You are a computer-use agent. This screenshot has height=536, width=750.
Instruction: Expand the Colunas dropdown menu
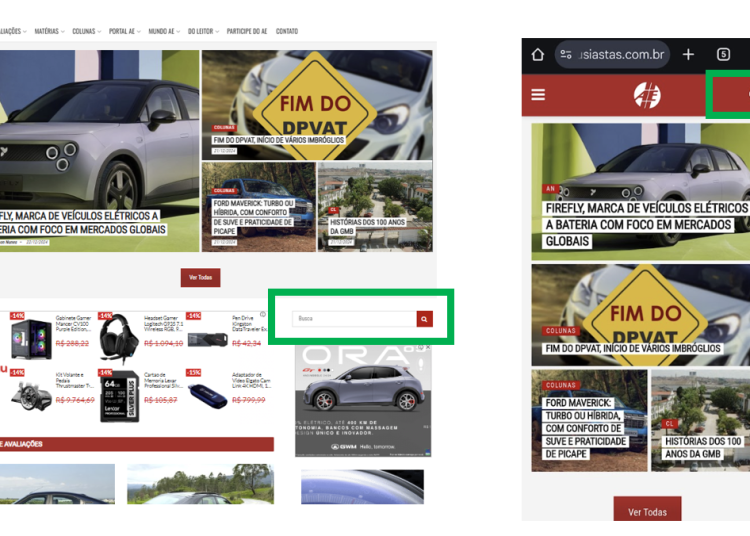coord(86,31)
